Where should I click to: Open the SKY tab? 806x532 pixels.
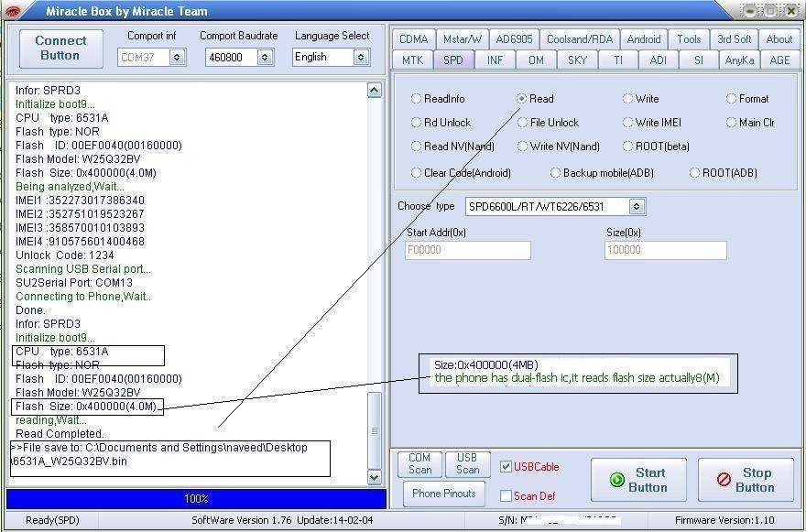(577, 60)
